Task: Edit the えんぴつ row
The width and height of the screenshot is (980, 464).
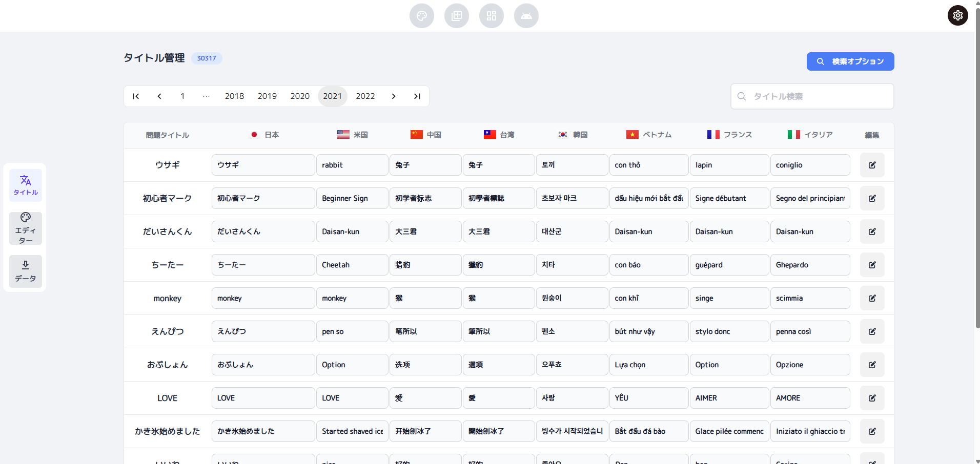Action: point(872,331)
